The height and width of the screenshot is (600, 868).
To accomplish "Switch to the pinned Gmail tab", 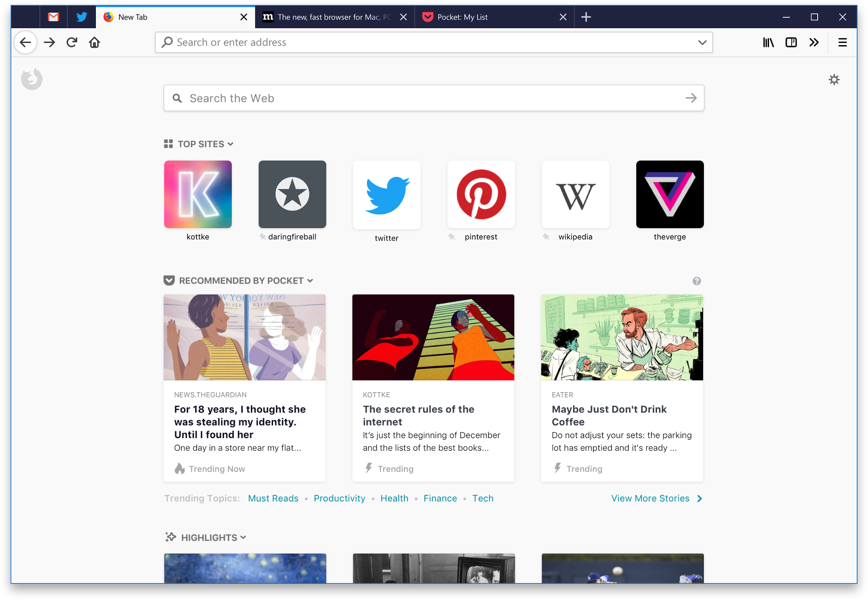I will coord(53,17).
